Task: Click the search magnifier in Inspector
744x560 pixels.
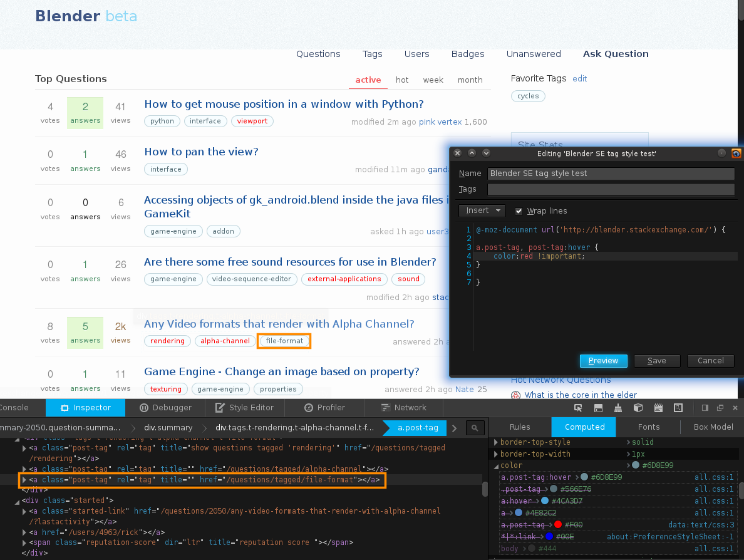Action: click(475, 428)
